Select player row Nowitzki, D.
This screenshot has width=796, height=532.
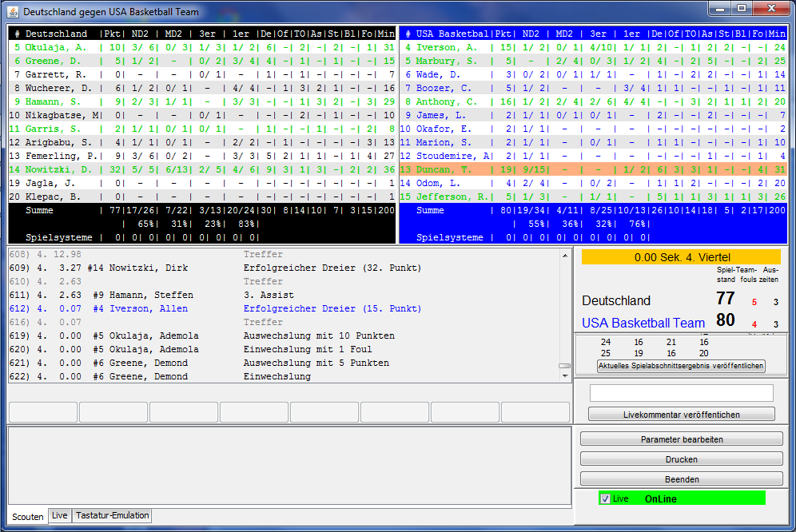point(202,169)
